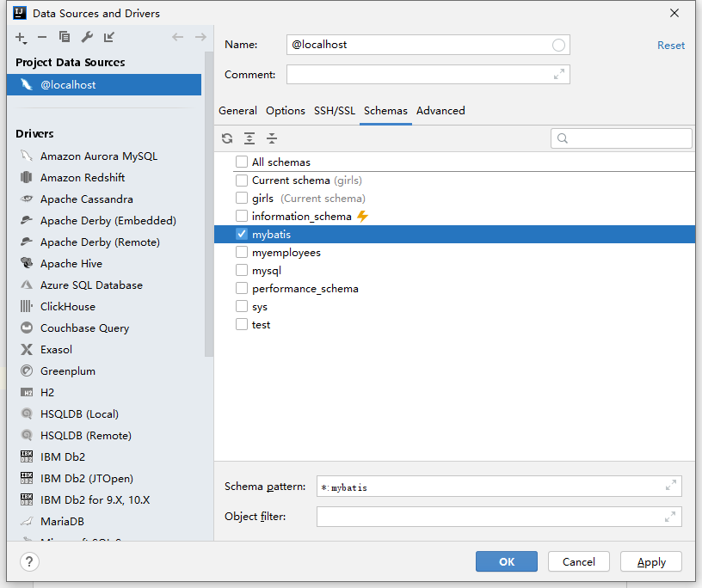Open the SSH/SSL tab

335,111
